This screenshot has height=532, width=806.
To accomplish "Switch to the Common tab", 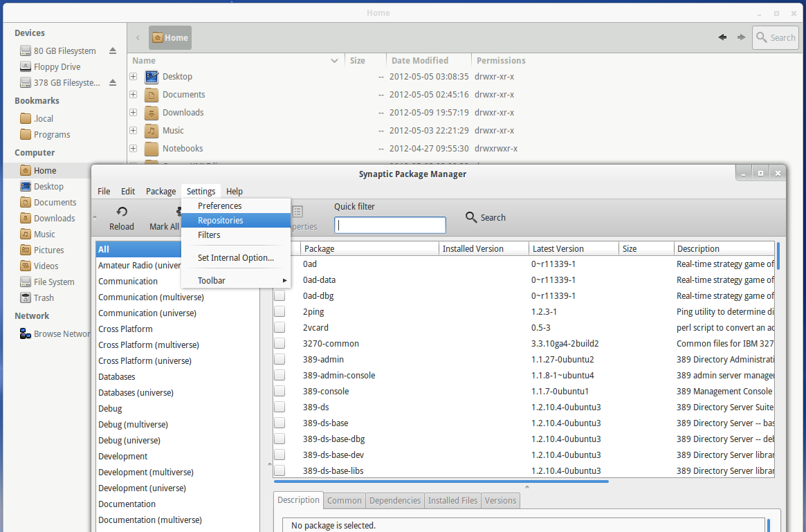I will [345, 501].
